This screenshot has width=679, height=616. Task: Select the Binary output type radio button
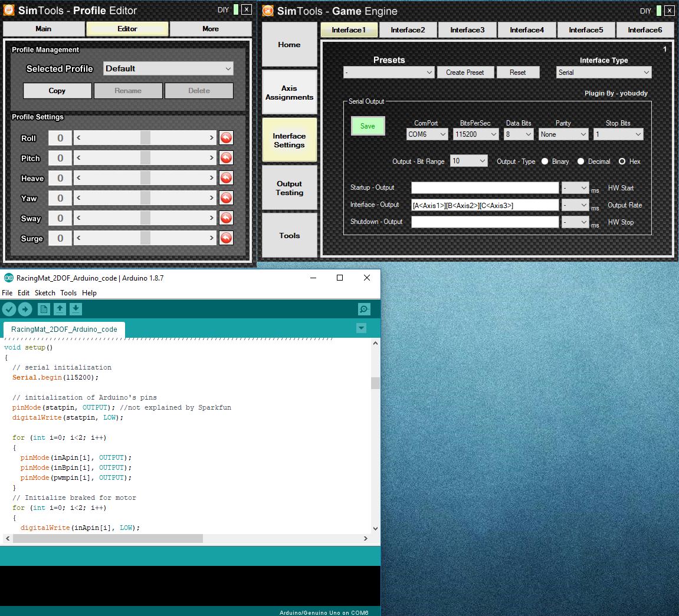click(544, 162)
